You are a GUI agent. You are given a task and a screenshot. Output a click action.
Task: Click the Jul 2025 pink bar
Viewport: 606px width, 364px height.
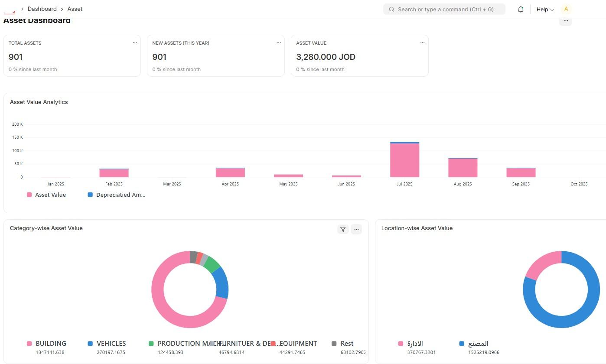click(x=404, y=160)
